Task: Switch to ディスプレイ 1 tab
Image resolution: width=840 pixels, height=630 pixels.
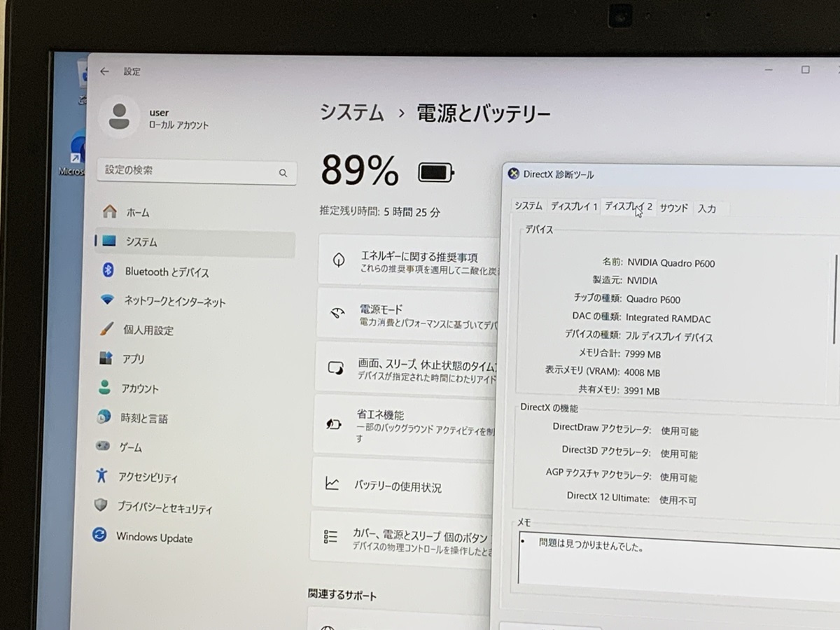Action: [x=573, y=206]
